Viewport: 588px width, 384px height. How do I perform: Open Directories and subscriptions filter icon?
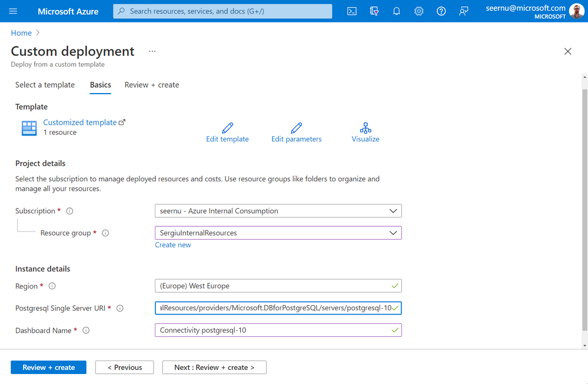374,11
